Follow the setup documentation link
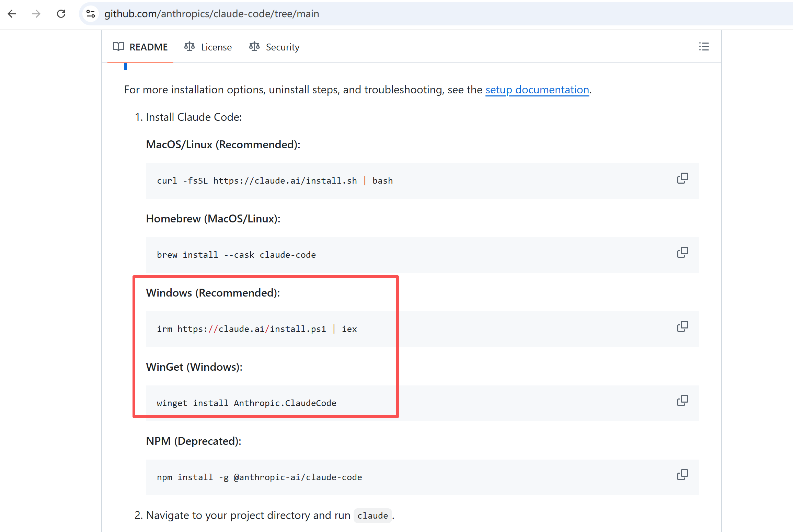 pos(537,90)
